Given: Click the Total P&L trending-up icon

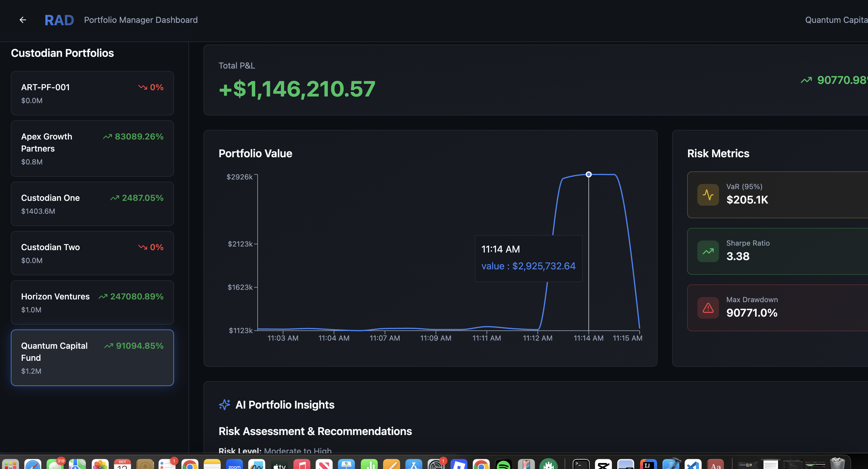Looking at the screenshot, I should coord(806,80).
